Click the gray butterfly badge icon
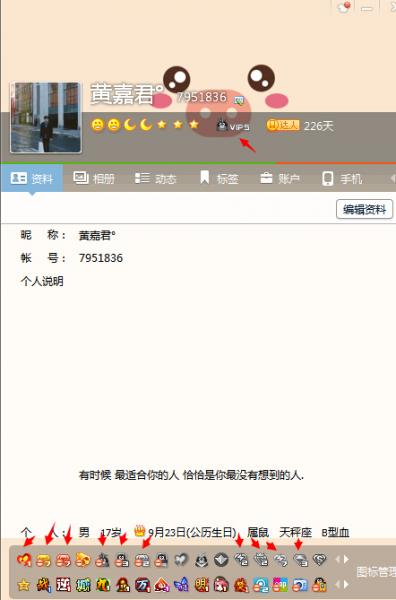The height and width of the screenshot is (600, 396). pyautogui.click(x=181, y=560)
